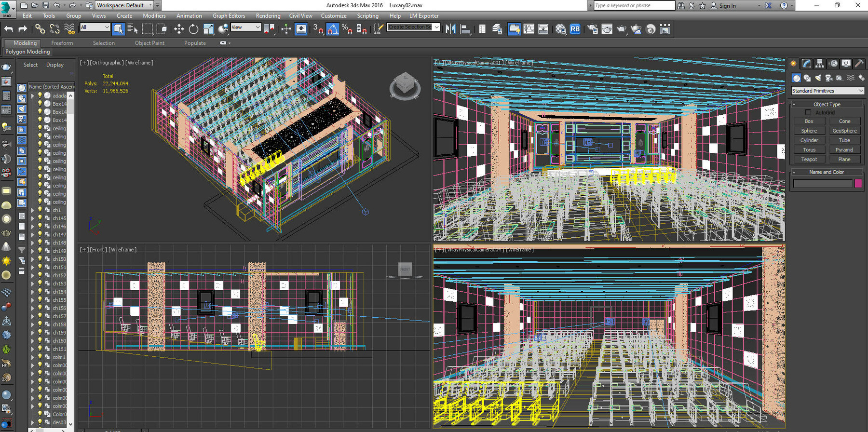Open the Modify panel tab icon
The width and height of the screenshot is (868, 432).
point(807,64)
